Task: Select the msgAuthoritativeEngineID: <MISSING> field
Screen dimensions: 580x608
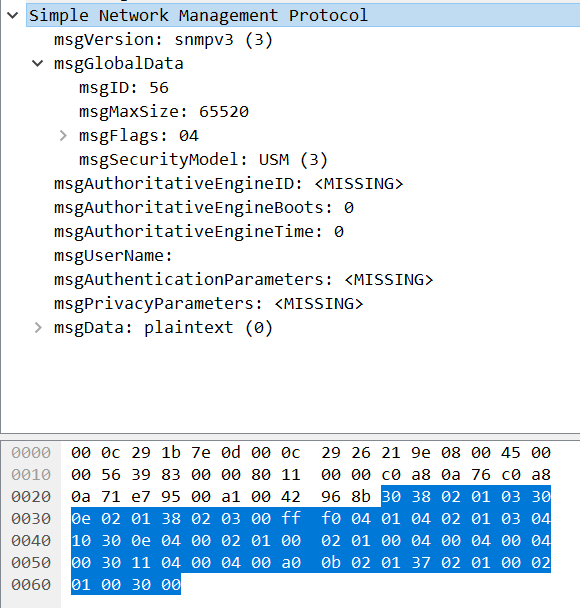Action: (228, 184)
